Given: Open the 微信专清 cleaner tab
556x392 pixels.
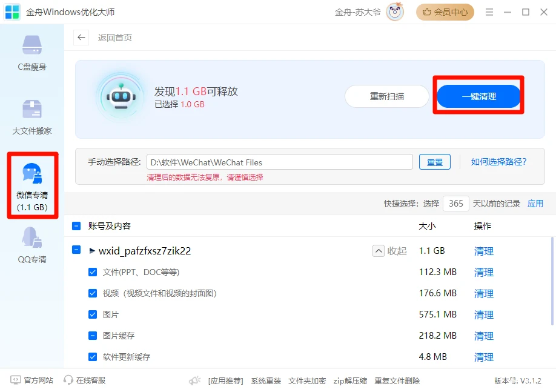Looking at the screenshot, I should 32,186.
